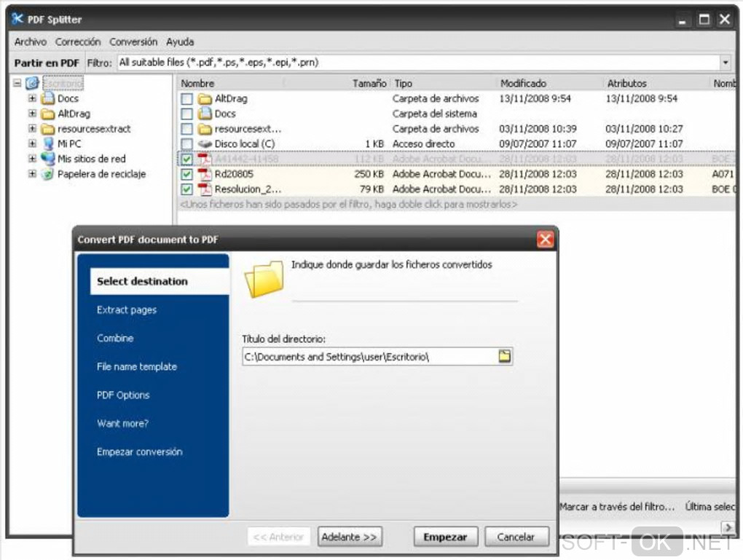This screenshot has width=743, height=560.
Task: Open the Ayuda menu
Action: tap(180, 42)
